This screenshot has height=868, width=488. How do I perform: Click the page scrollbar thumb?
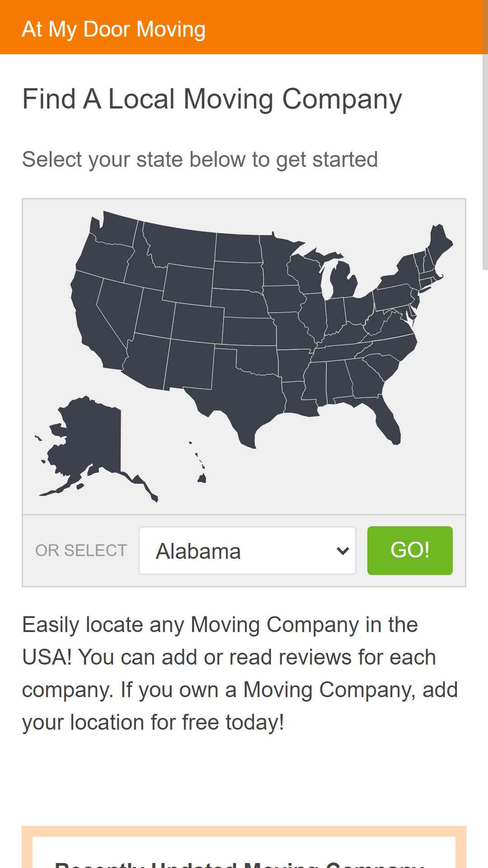[485, 136]
